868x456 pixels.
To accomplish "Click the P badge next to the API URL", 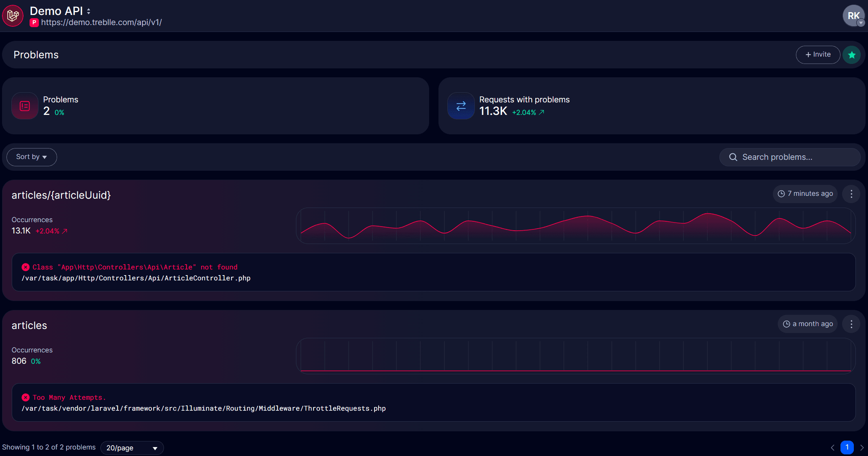I will tap(34, 23).
